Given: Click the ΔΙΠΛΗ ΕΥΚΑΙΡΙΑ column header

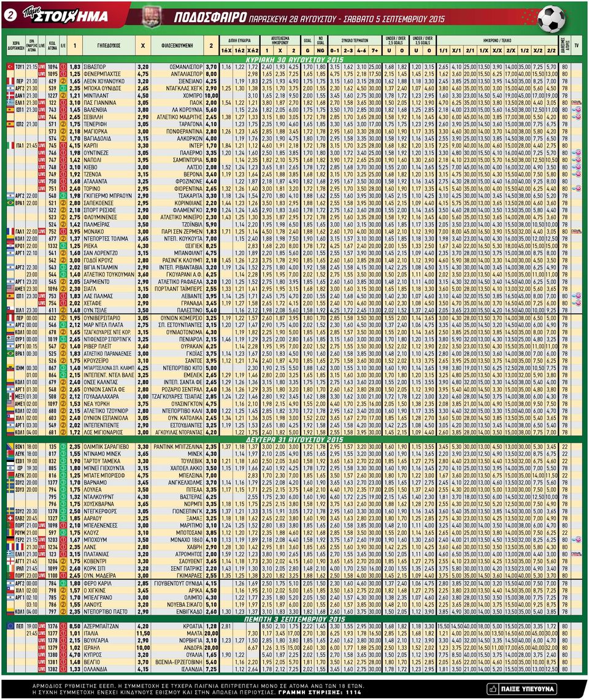Looking at the screenshot, I should coord(239,40).
